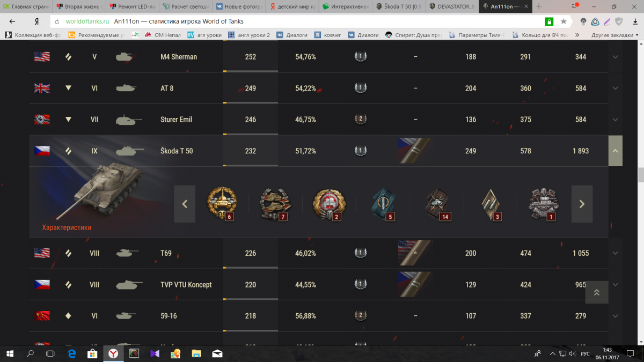Collapse the expanded Škoda T 50 row

[615, 151]
